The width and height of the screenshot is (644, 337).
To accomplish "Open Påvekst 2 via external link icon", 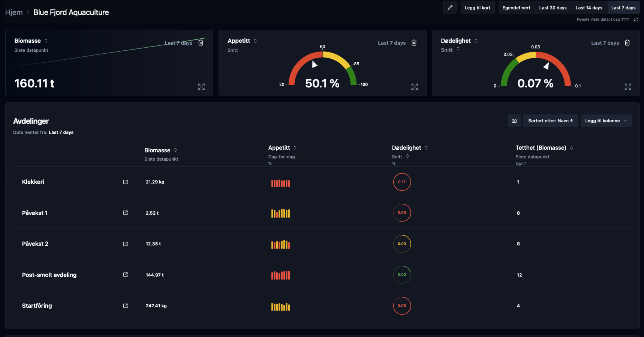I will click(126, 244).
